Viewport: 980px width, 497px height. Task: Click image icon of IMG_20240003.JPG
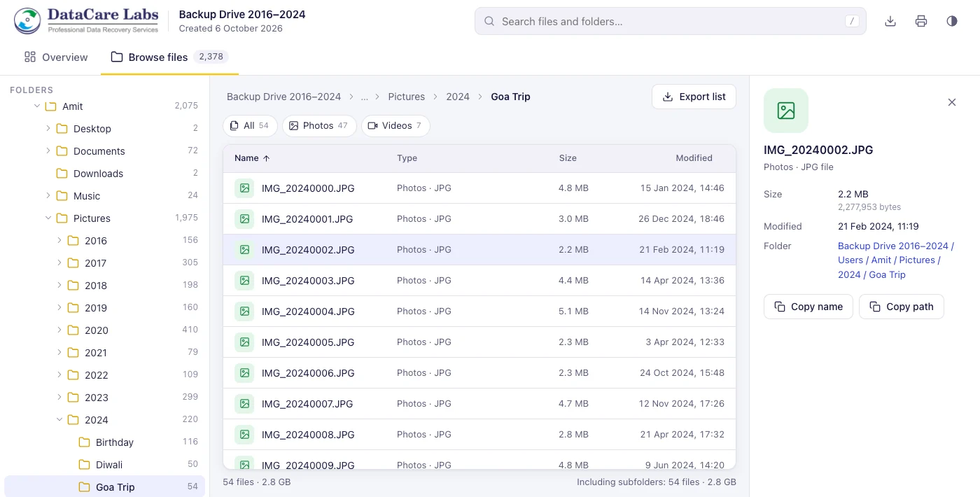[244, 281]
